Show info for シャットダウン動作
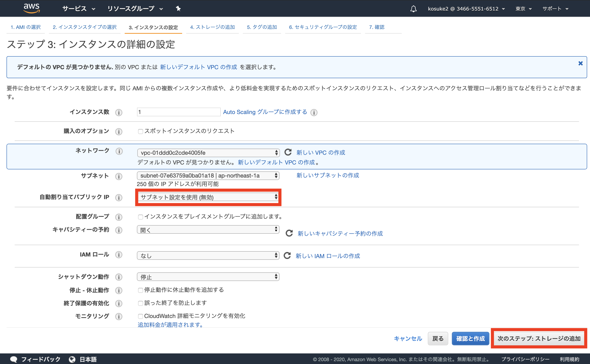The height and width of the screenshot is (364, 590). tap(119, 277)
